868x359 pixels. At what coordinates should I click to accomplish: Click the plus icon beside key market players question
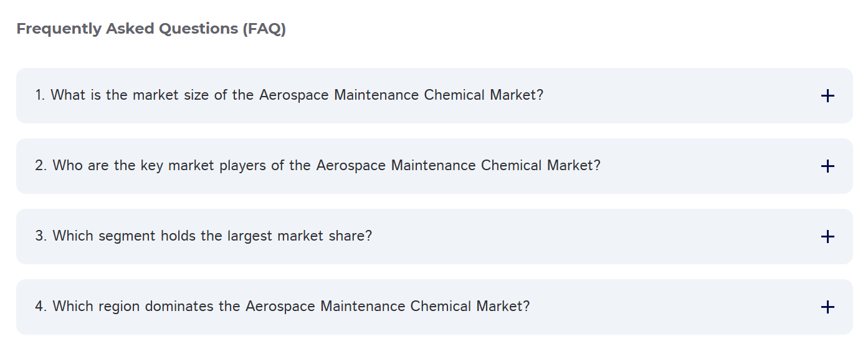pyautogui.click(x=827, y=166)
